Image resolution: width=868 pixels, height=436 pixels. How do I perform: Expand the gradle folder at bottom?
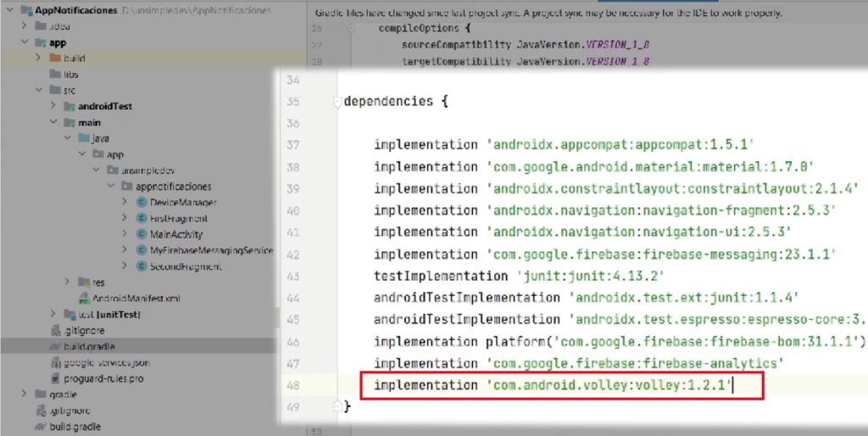(x=25, y=395)
